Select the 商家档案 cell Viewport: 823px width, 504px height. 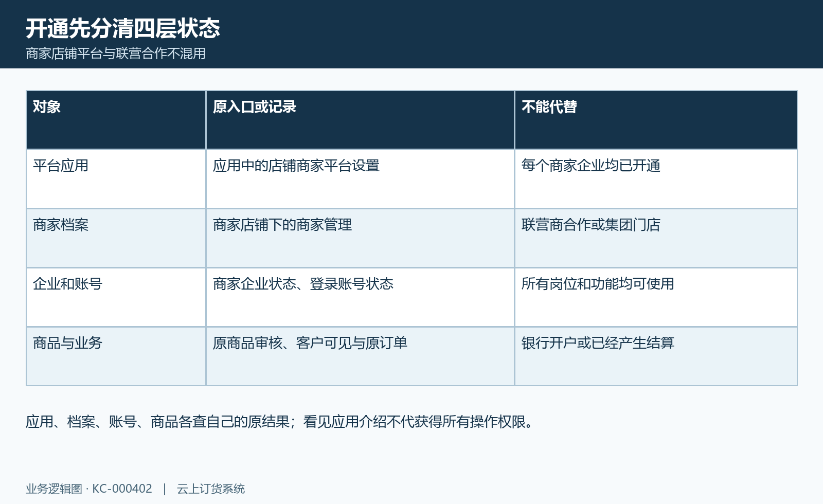click(x=116, y=238)
